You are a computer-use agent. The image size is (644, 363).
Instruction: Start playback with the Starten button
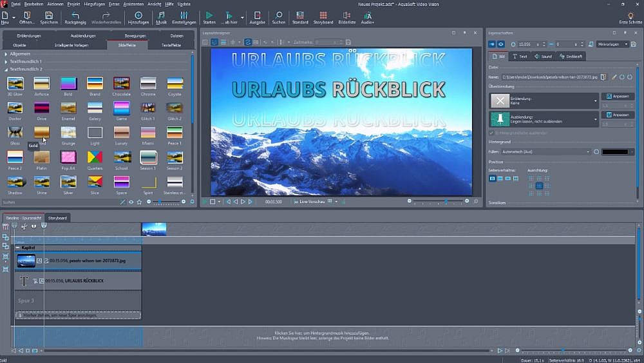click(209, 15)
